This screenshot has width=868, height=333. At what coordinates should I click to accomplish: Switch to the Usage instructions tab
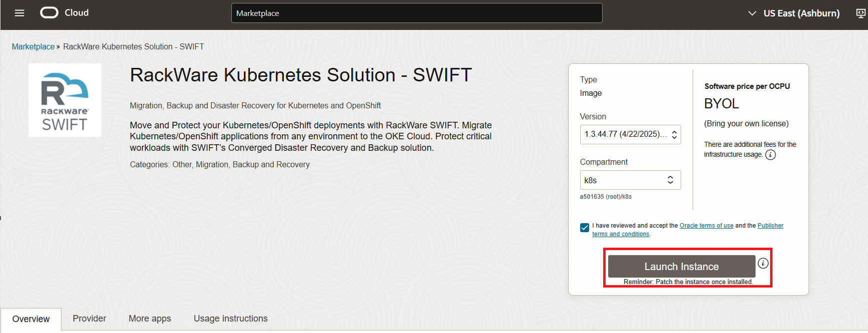[x=231, y=319]
